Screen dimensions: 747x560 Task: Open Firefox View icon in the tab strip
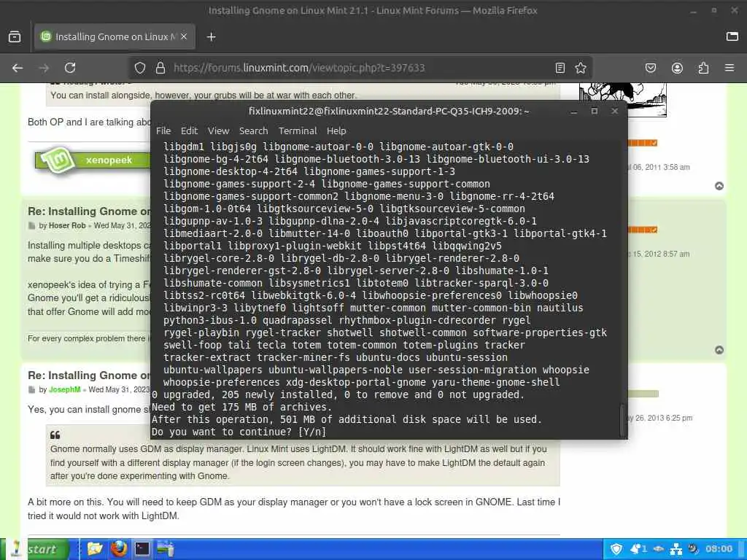15,36
